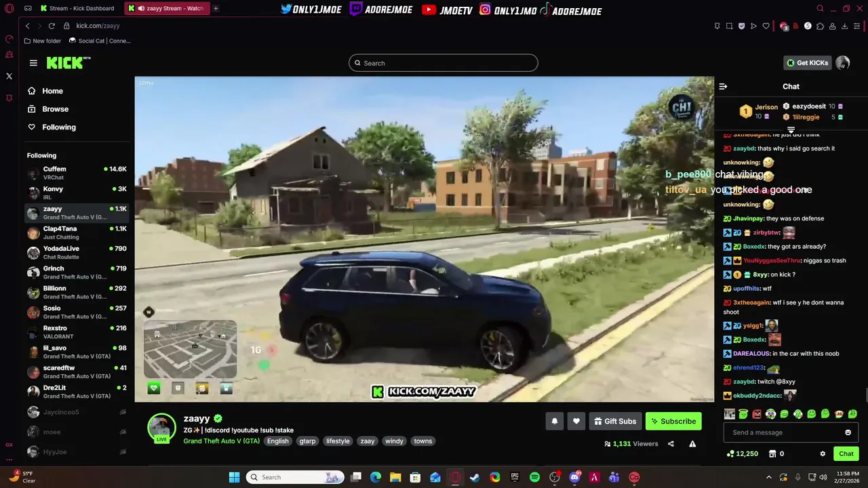Image resolution: width=868 pixels, height=488 pixels.
Task: Click the Gift Subs button
Action: [x=615, y=421]
